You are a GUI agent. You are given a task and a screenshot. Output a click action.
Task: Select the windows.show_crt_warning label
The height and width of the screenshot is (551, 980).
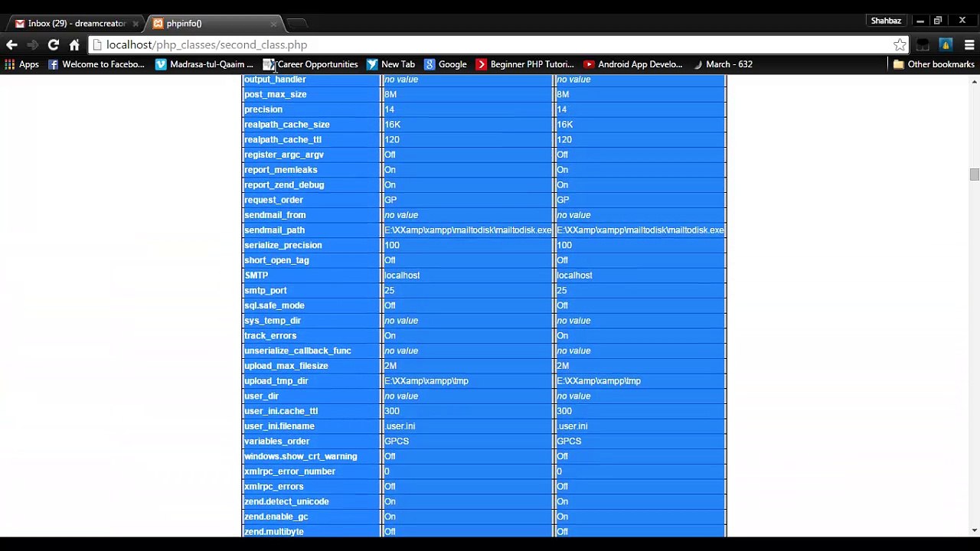(x=301, y=456)
